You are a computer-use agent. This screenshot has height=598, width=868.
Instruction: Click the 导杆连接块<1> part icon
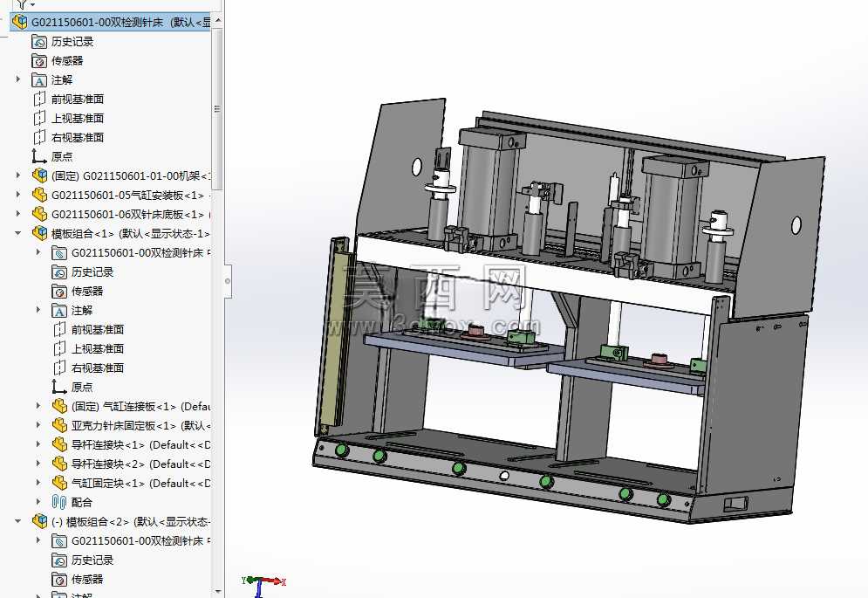[59, 444]
